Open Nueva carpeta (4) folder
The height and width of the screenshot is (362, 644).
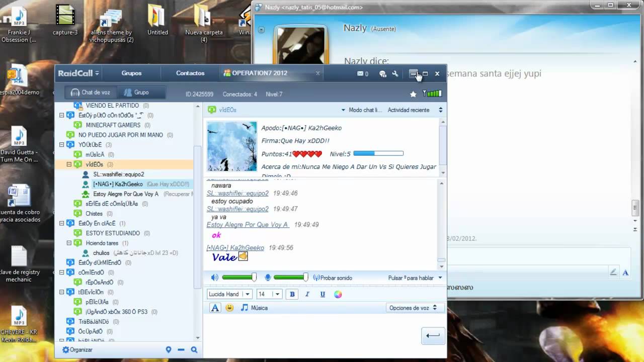203,24
